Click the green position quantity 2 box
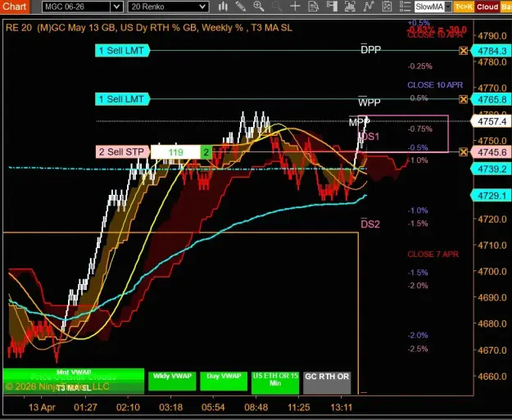This screenshot has height=420, width=512. [206, 152]
